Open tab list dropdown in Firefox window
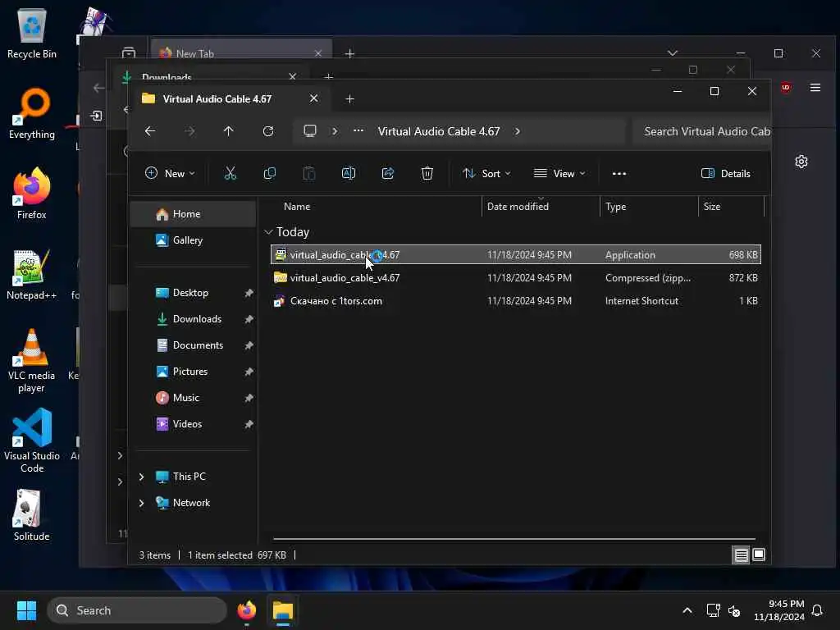 (673, 53)
